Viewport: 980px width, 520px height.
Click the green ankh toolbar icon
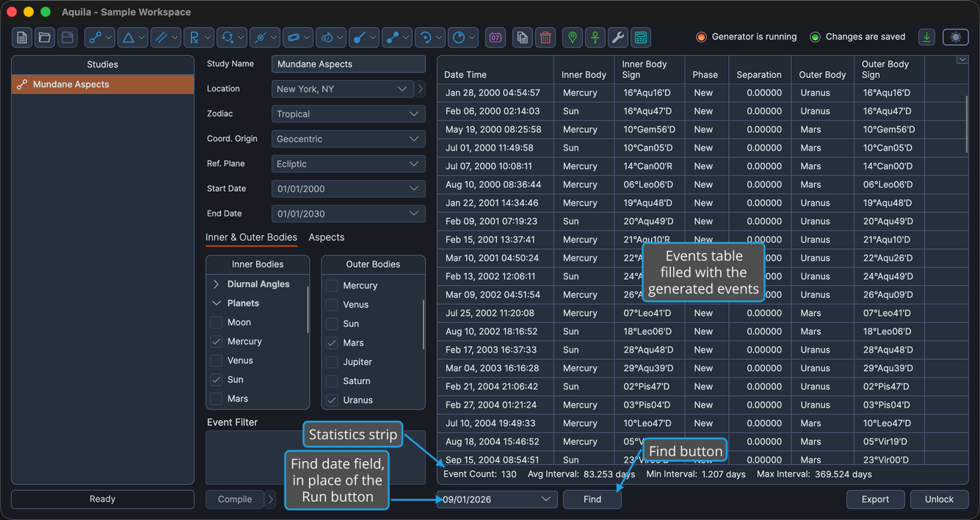click(595, 37)
